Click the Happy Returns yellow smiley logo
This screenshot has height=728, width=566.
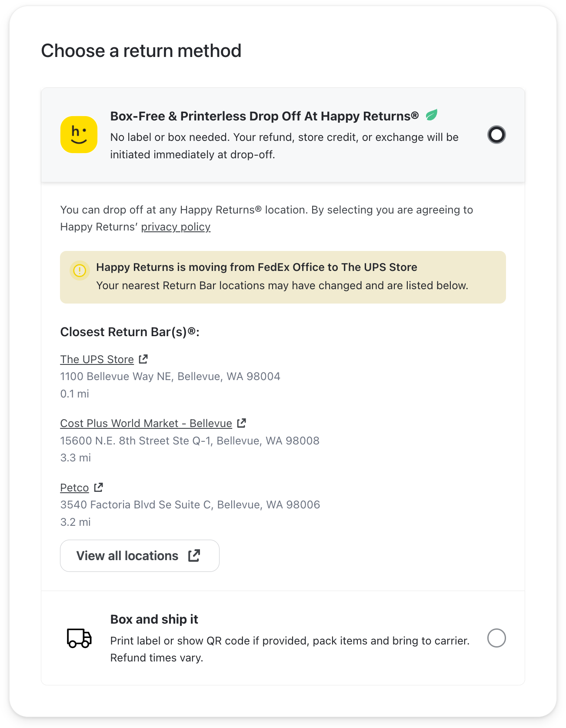pos(79,135)
